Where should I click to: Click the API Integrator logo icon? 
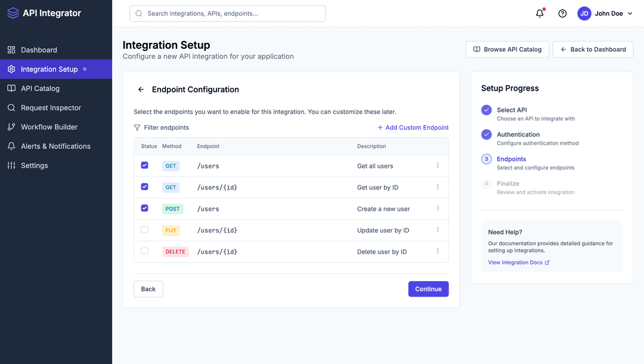[x=13, y=13]
